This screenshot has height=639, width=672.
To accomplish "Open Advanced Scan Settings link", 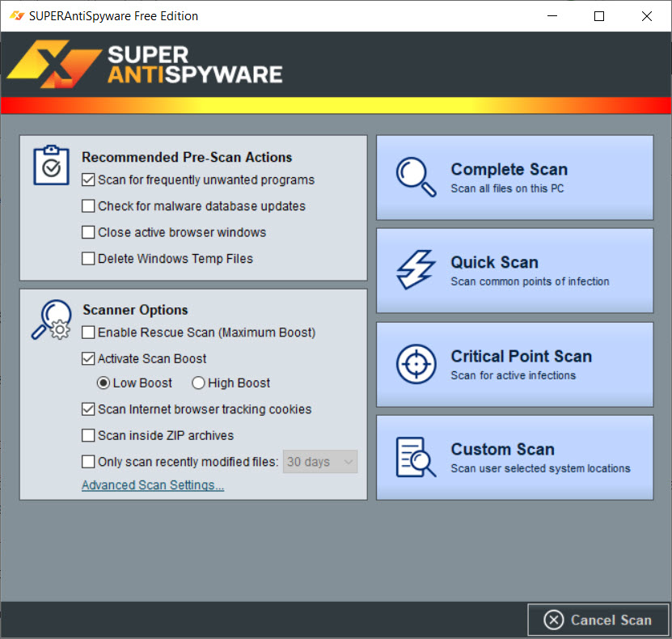I will click(x=153, y=485).
